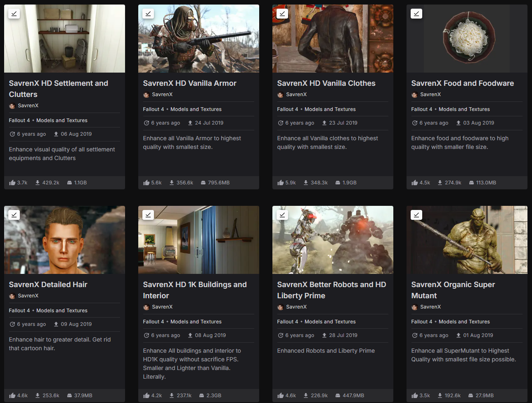
Task: Tick the checkbox on Better Robots and Liberty Prime card
Action: point(282,215)
